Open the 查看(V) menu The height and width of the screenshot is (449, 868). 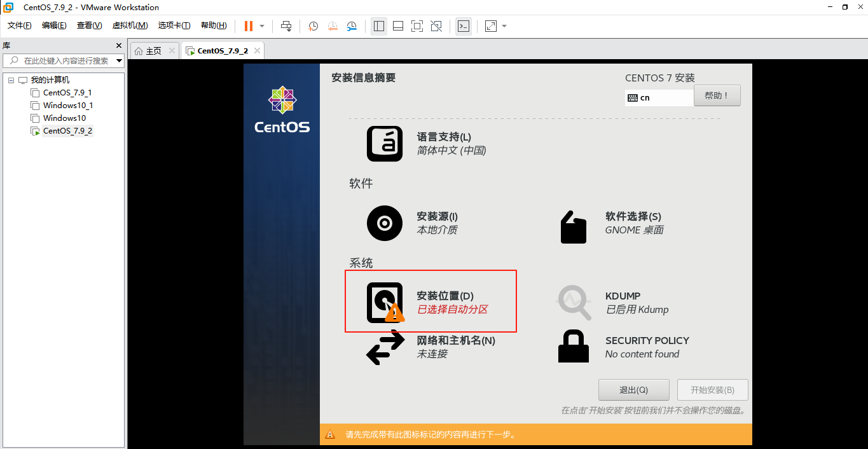point(89,25)
